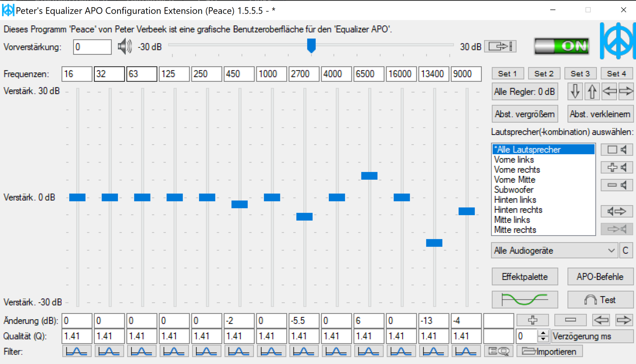Expand the Alle Audiogeräte dropdown

tap(611, 250)
